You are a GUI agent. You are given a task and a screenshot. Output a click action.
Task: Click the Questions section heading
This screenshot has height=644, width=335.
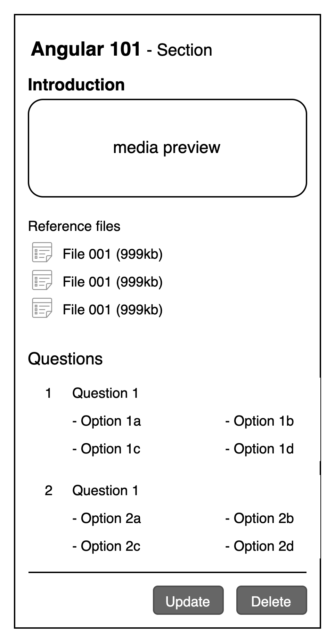pos(66,359)
